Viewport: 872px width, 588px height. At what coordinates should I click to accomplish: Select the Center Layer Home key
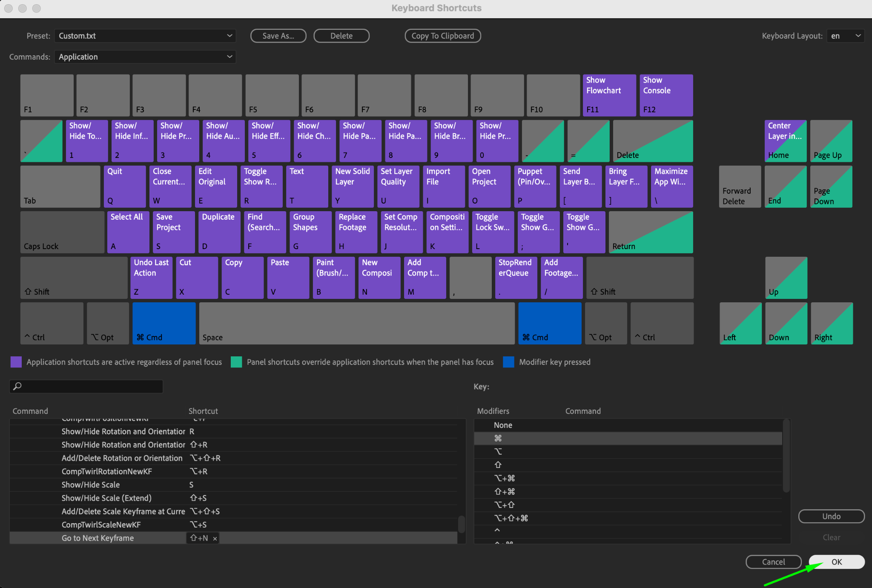785,141
